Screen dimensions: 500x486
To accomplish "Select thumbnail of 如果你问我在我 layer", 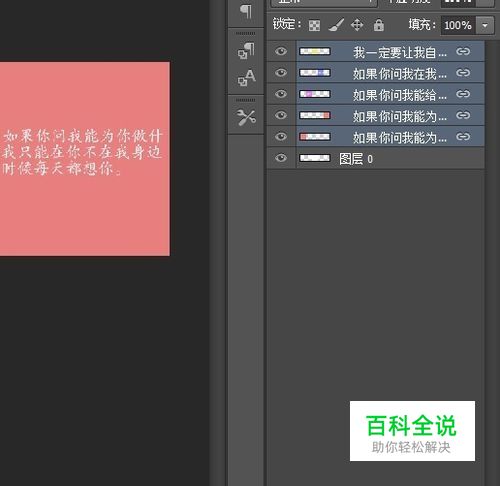I will (315, 73).
